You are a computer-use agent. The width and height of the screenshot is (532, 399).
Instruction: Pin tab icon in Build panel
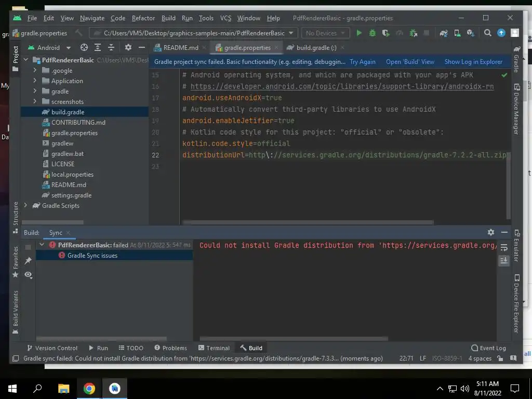[28, 261]
